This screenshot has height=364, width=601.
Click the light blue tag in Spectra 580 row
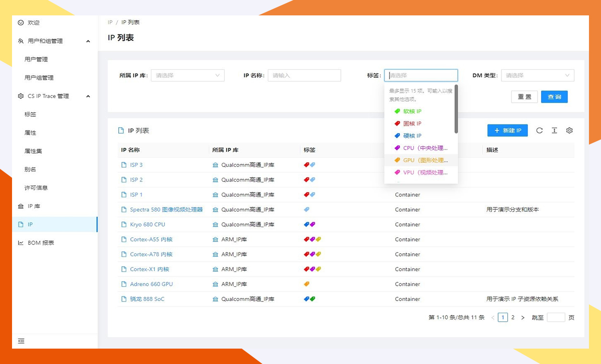(307, 209)
